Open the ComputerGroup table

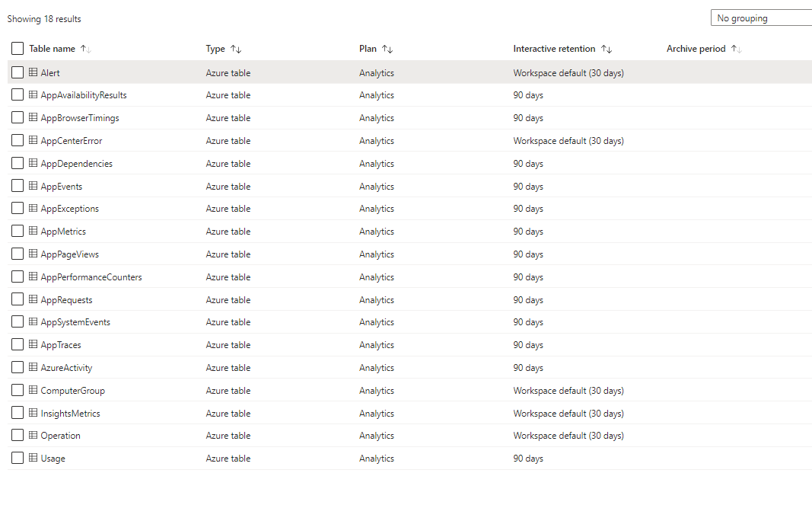point(72,391)
